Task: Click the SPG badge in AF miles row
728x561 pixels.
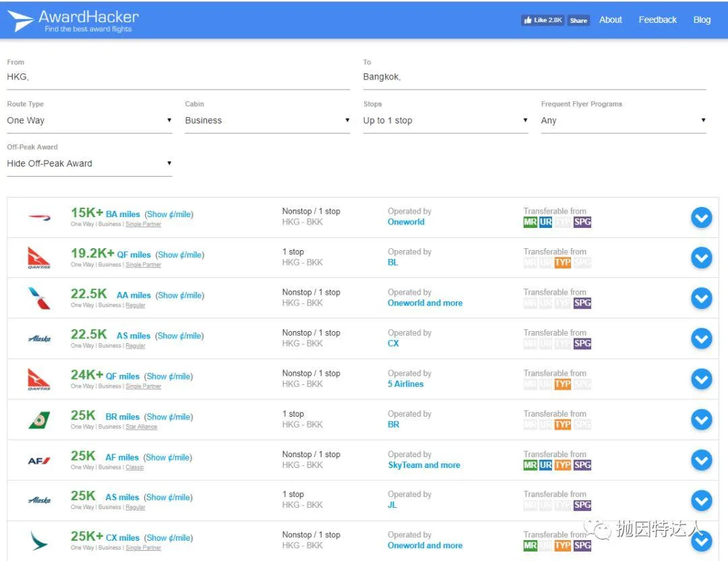Action: click(x=582, y=465)
